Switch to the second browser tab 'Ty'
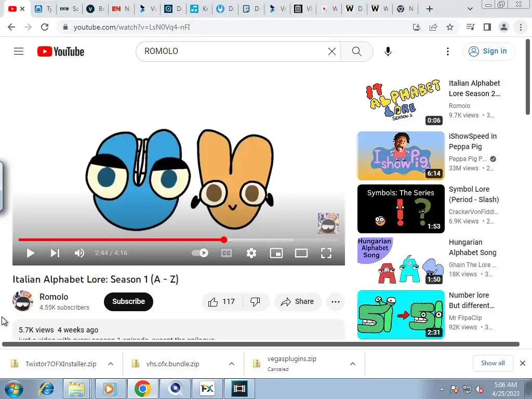This screenshot has width=532, height=399. 44,9
